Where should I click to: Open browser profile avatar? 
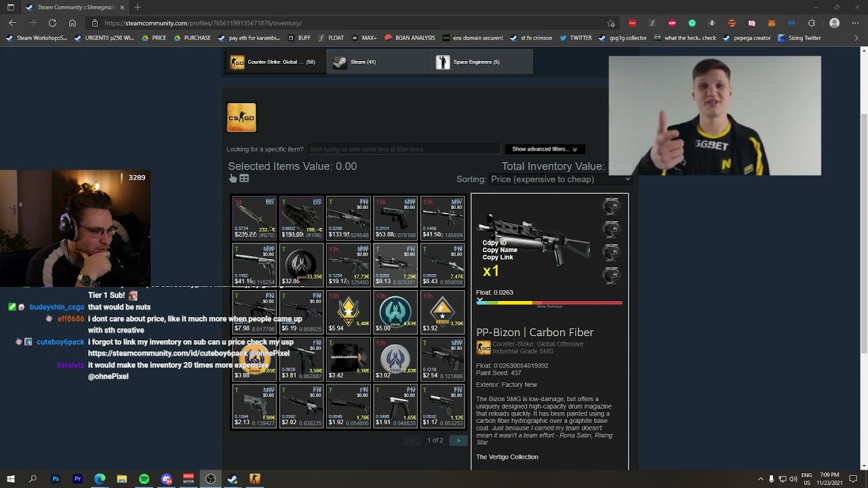click(835, 23)
